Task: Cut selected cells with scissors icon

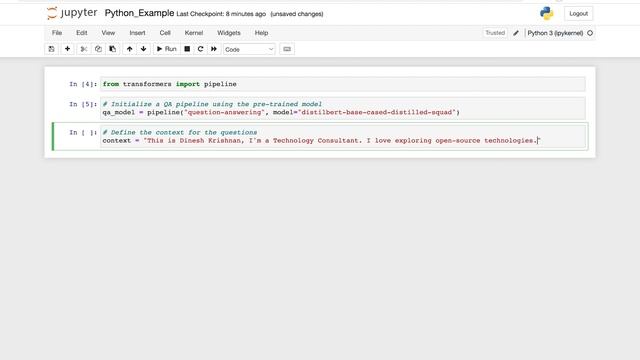Action: [x=84, y=49]
